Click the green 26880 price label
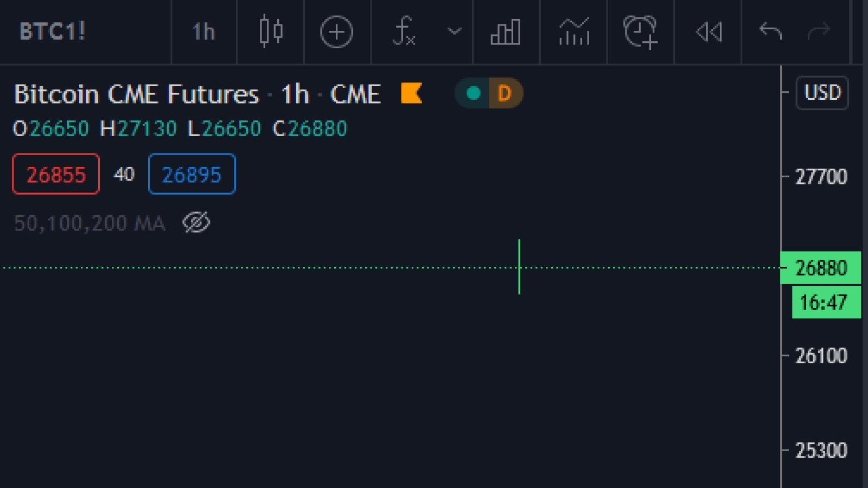The image size is (868, 488). click(821, 268)
